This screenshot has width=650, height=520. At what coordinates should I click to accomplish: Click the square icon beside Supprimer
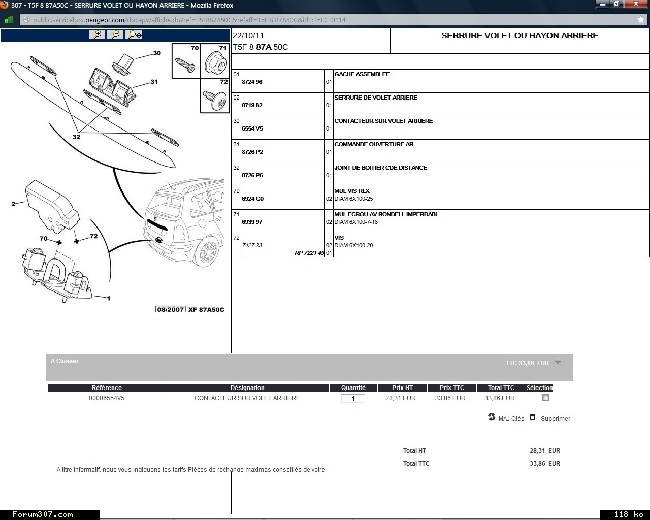click(x=533, y=417)
